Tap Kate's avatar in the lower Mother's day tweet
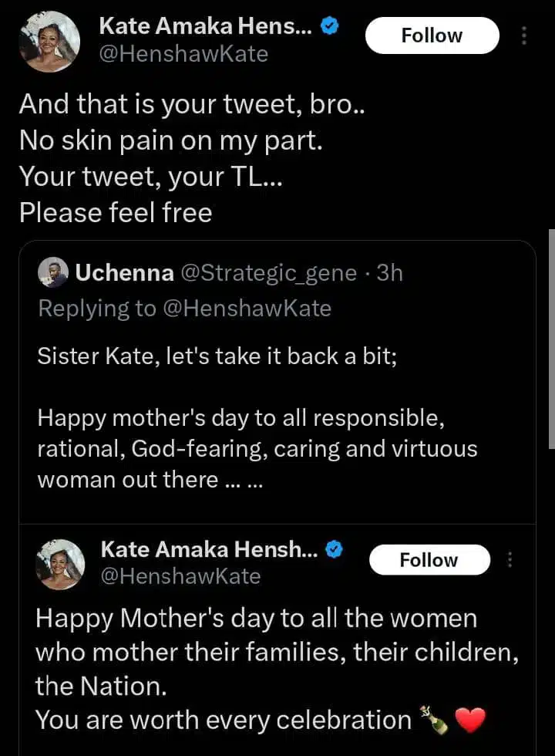 60,564
